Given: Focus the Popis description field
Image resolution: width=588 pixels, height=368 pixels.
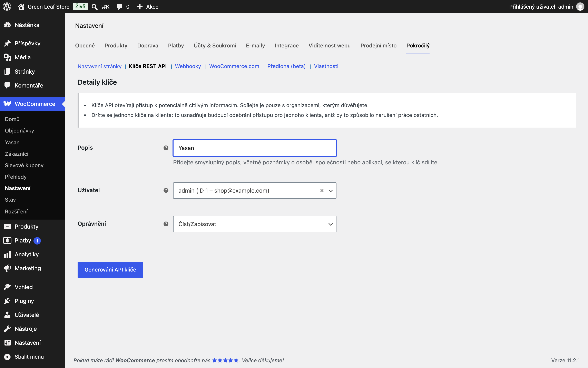Looking at the screenshot, I should [x=255, y=148].
